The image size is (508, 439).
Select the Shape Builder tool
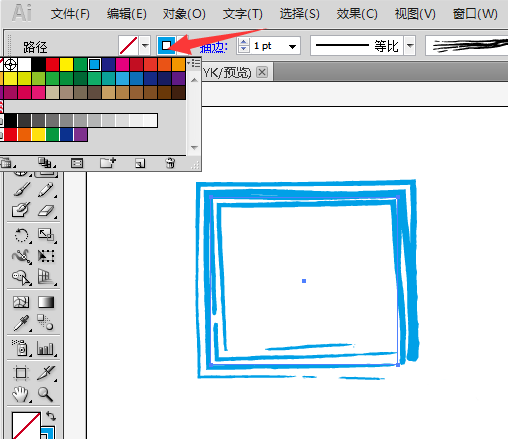(x=21, y=277)
